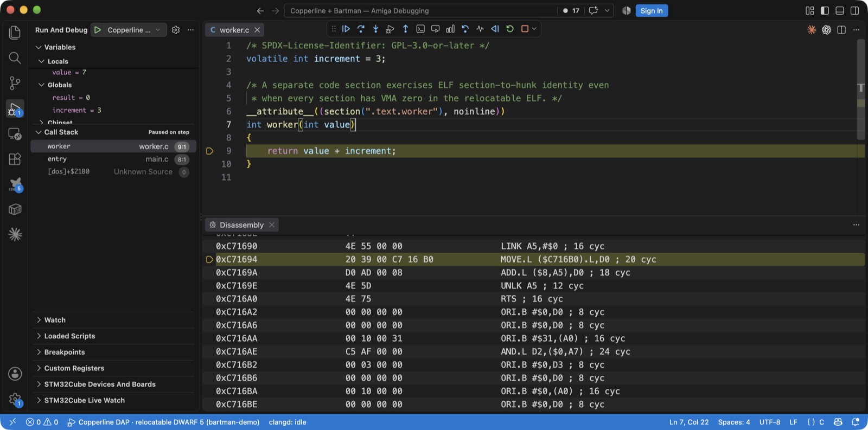Click Step Over in the debug toolbar
This screenshot has width=868, height=430.
point(361,29)
